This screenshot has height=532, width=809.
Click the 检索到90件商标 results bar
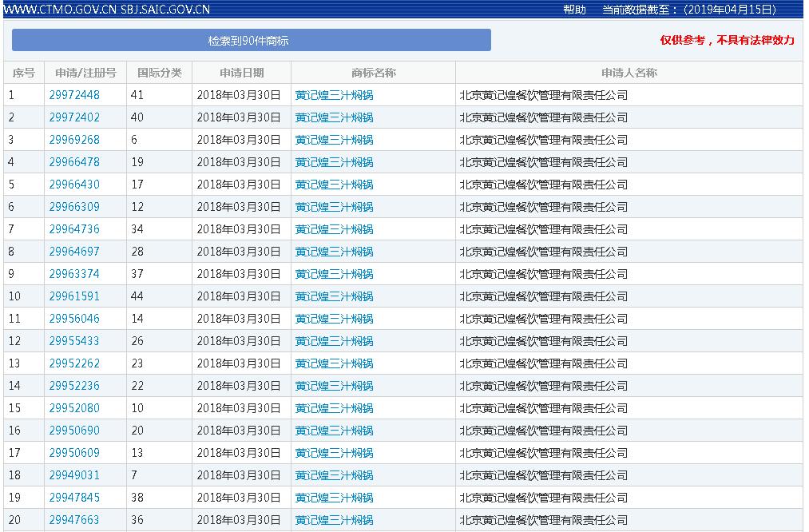251,40
